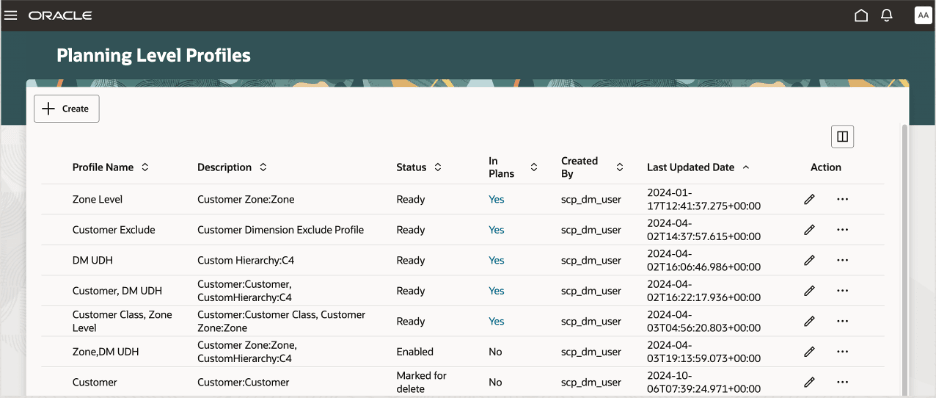936x398 pixels.
Task: Select the 'Customer:Customer' description cell
Action: pos(243,382)
